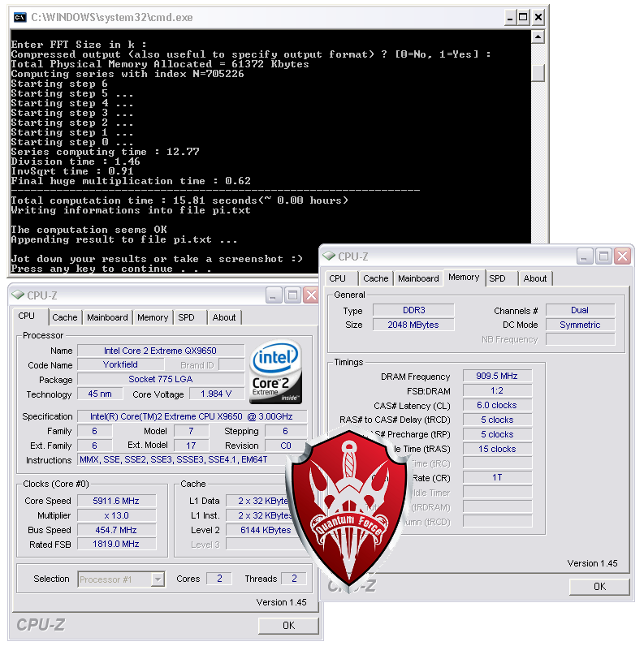Maximize the CPU-Z CPU window

pos(292,295)
